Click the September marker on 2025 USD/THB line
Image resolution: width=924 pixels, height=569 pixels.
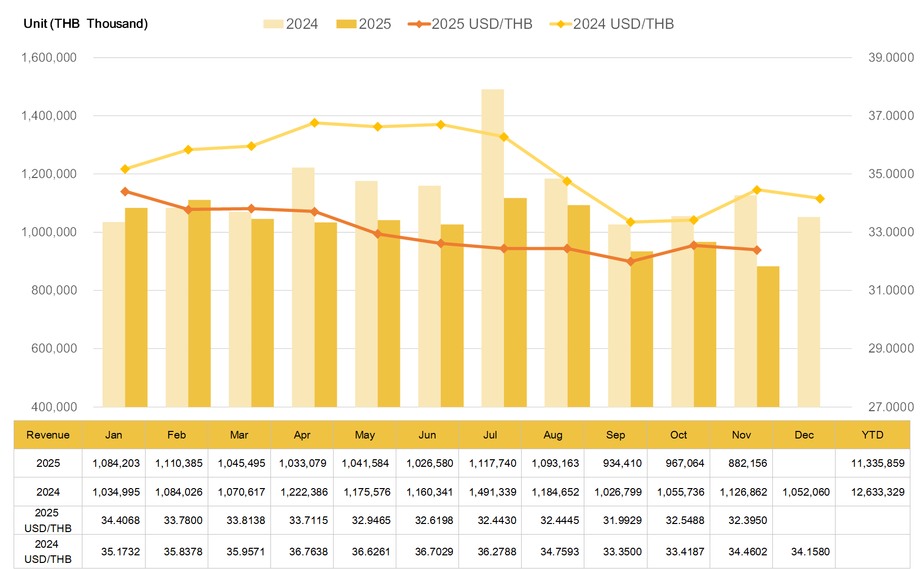[630, 261]
